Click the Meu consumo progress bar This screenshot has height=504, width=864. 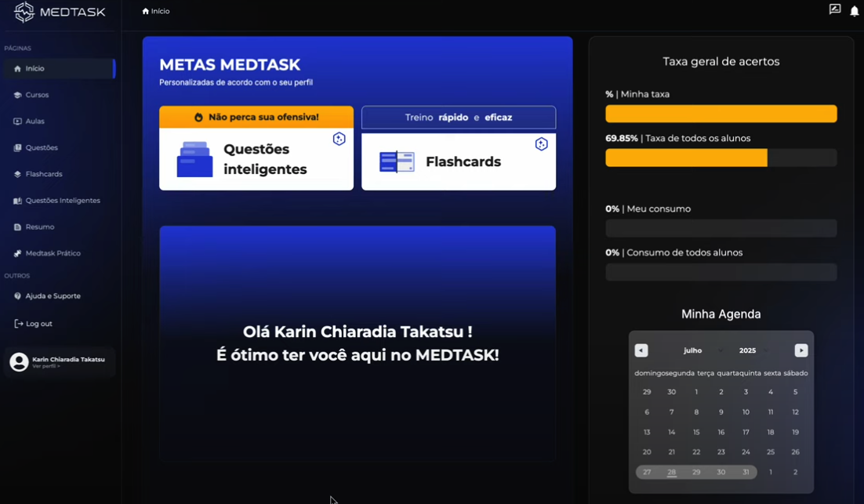click(x=721, y=229)
